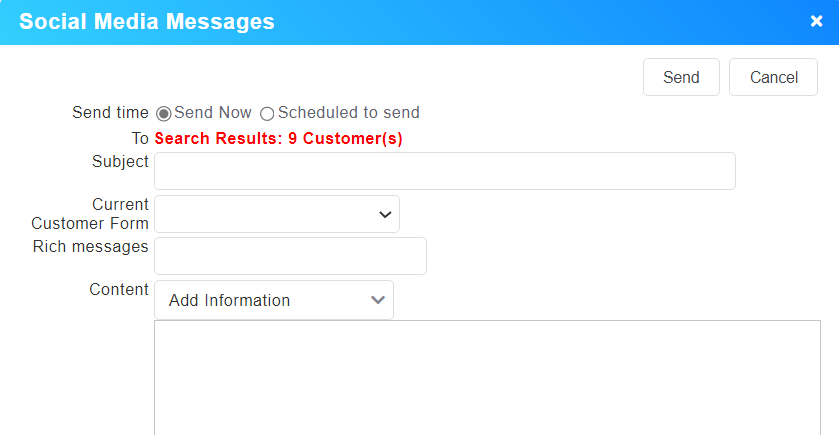The width and height of the screenshot is (839, 435).
Task: Click into the Rich messages input box
Action: pyautogui.click(x=290, y=256)
